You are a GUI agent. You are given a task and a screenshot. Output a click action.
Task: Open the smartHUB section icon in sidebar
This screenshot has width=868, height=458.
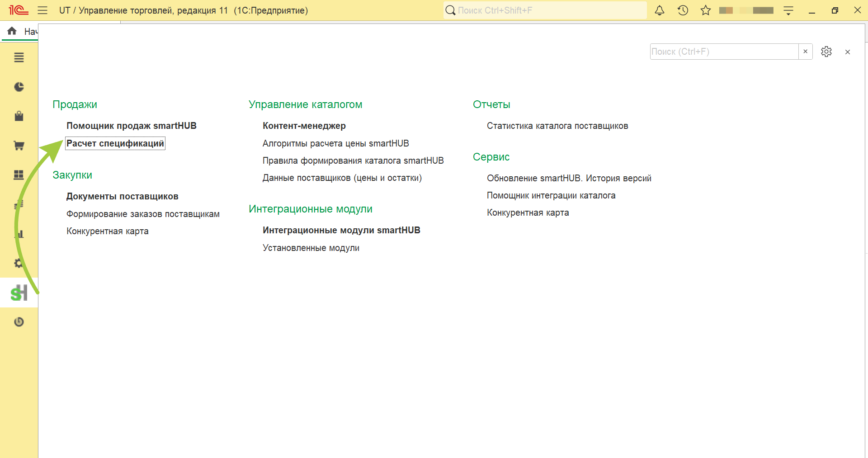tap(19, 293)
